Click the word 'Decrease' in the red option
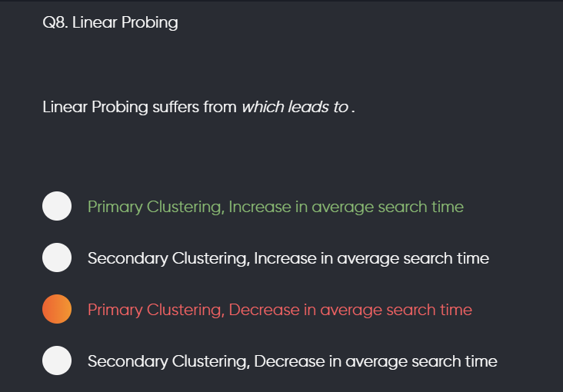Viewport: 563px width, 392px height. pyautogui.click(x=264, y=310)
